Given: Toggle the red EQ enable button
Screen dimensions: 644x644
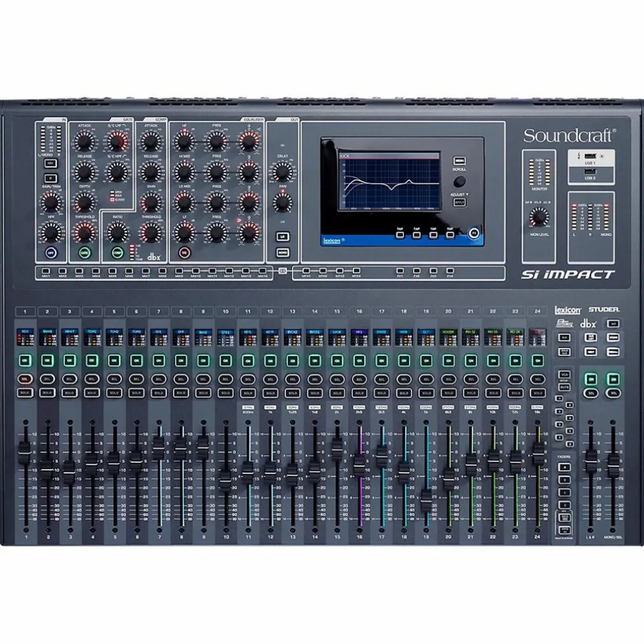Looking at the screenshot, I should [x=185, y=253].
